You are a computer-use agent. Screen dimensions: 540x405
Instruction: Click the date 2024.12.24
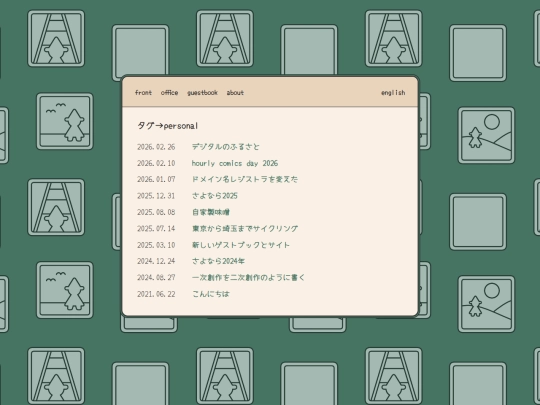156,261
